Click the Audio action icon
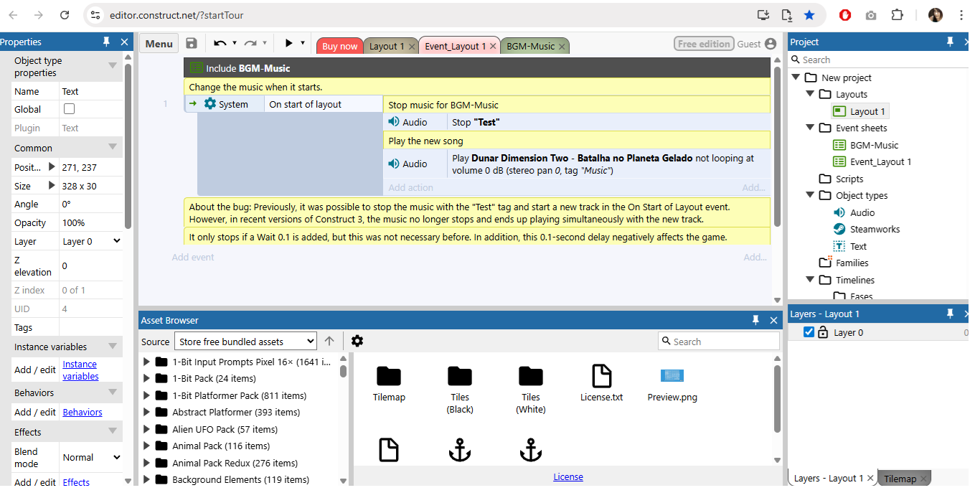Image resolution: width=980 pixels, height=503 pixels. [x=395, y=121]
